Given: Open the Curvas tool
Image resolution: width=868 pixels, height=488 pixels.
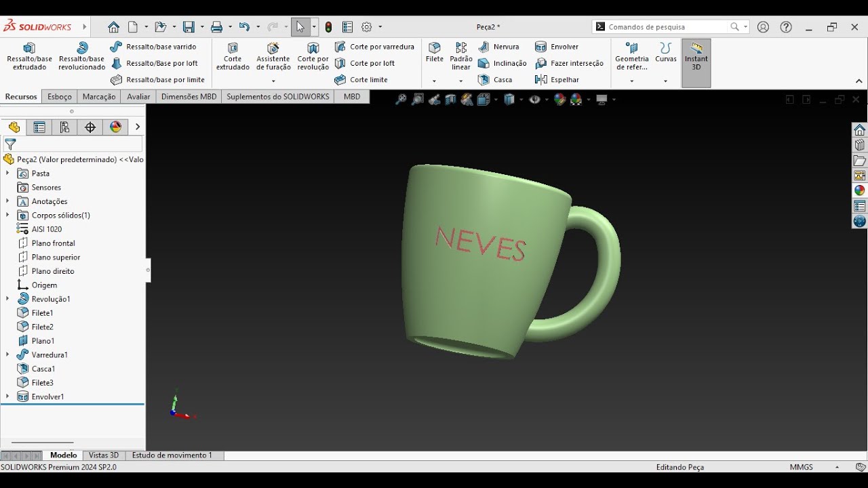Looking at the screenshot, I should tap(666, 53).
